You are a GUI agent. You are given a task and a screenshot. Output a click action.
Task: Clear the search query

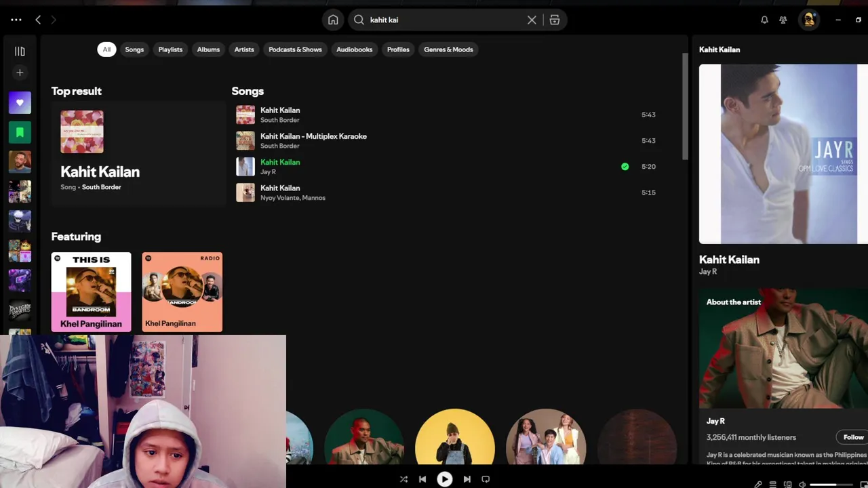click(x=532, y=20)
